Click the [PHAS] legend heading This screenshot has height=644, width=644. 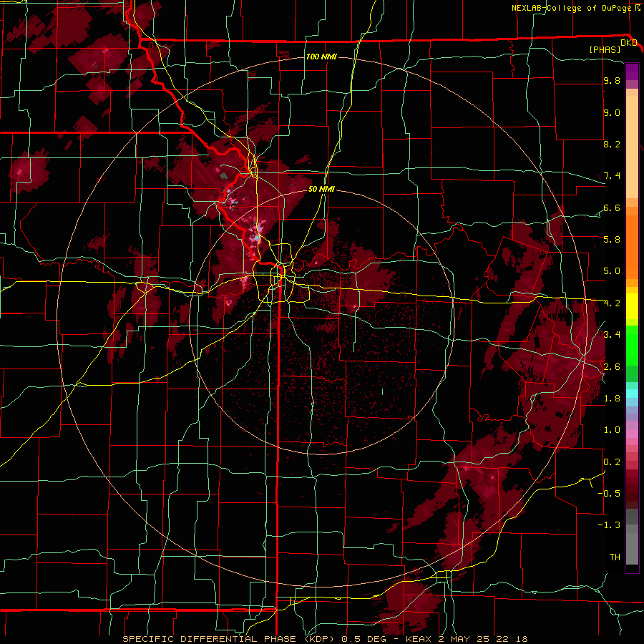605,49
